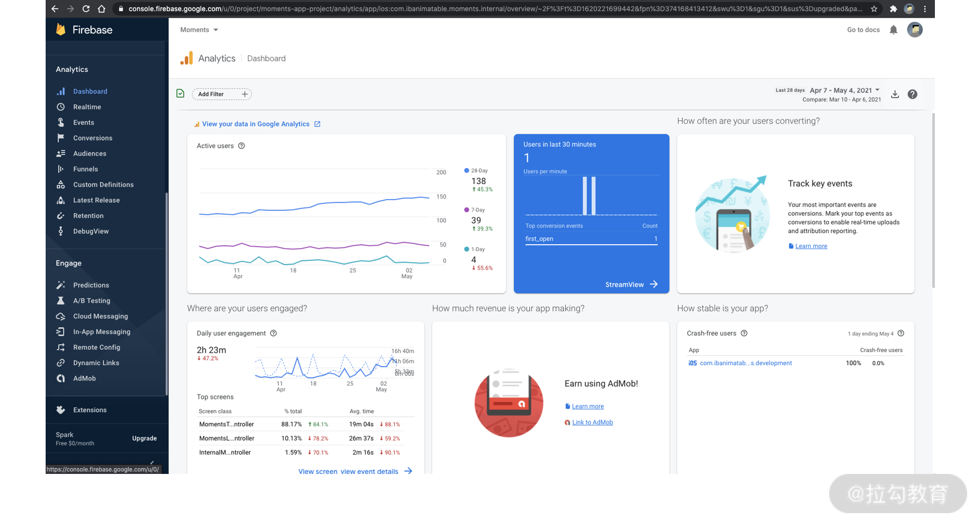Open the Apr 7 - May 4, 2021 date range dropdown
Screen dimensions: 980x526
click(x=845, y=90)
